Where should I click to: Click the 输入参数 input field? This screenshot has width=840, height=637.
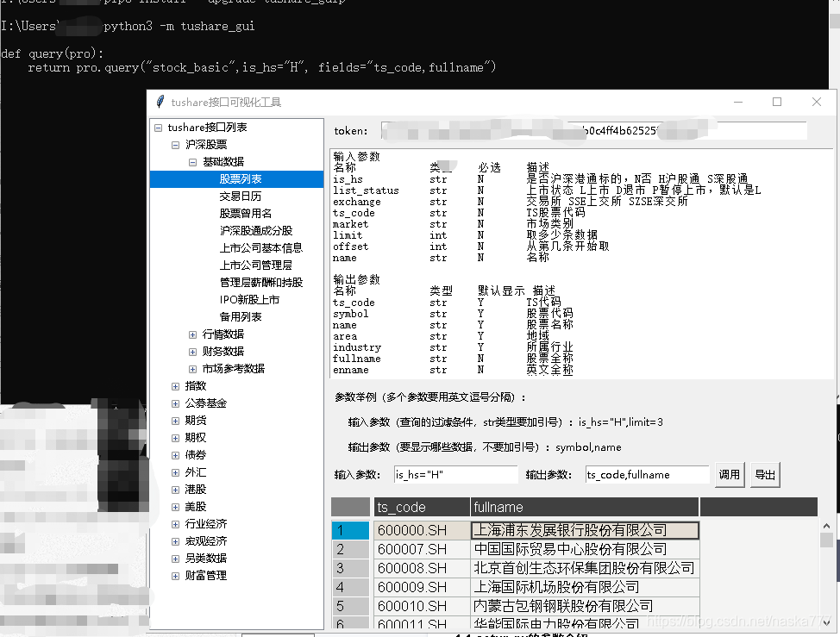click(x=455, y=474)
